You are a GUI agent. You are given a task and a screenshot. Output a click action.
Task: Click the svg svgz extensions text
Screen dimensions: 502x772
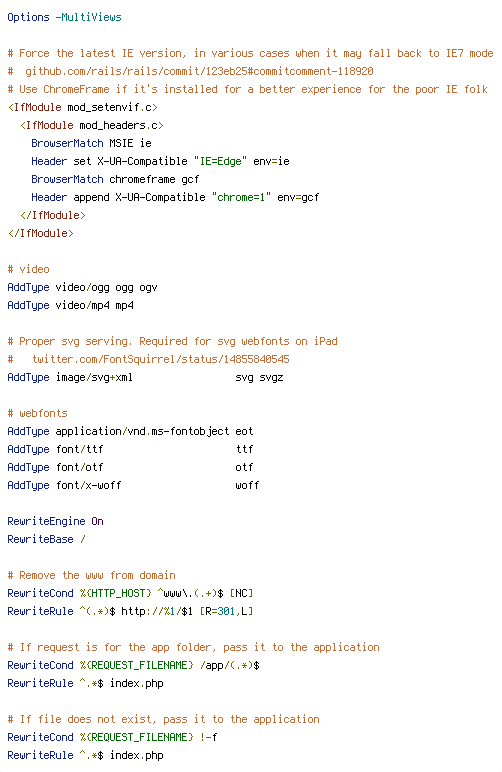point(259,378)
